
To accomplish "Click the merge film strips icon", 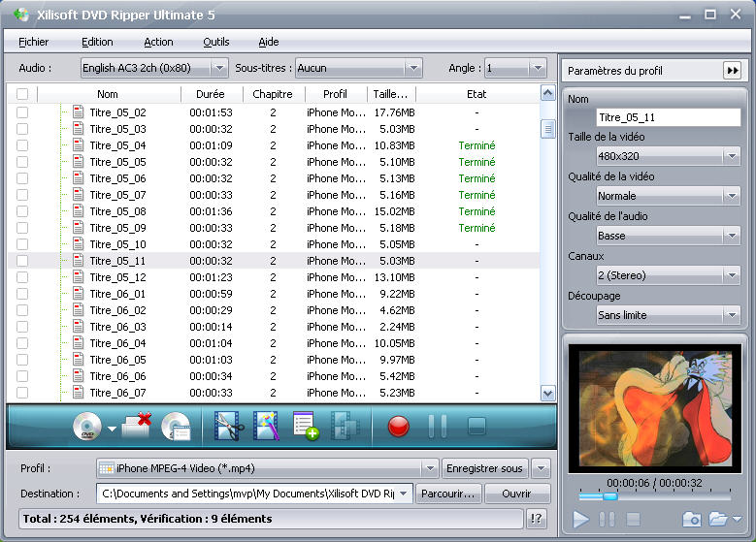I will pos(345,426).
